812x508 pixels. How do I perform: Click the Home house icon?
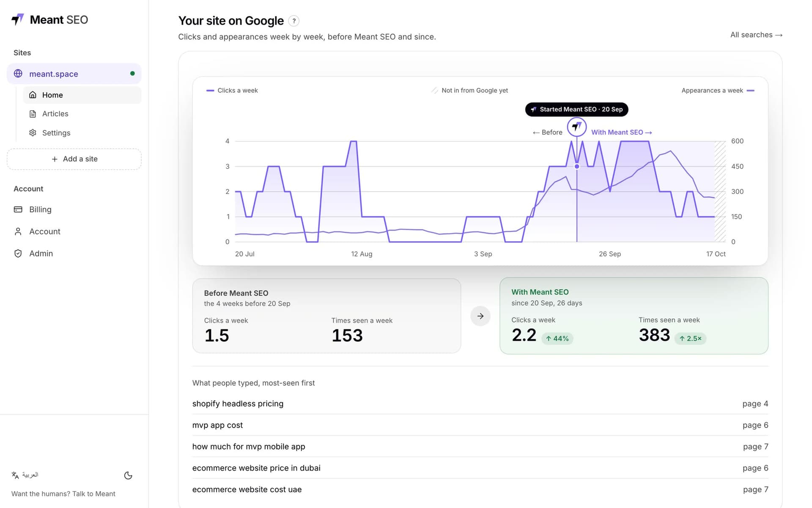click(33, 95)
